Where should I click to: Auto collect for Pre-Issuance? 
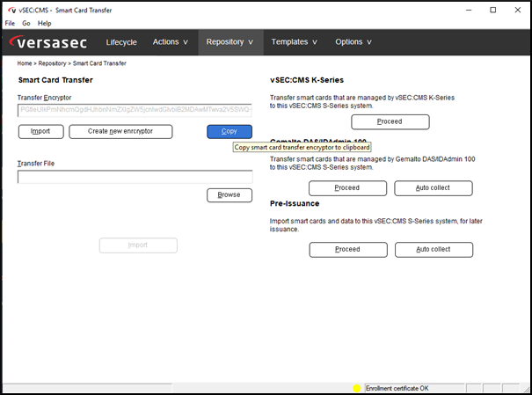coord(434,250)
